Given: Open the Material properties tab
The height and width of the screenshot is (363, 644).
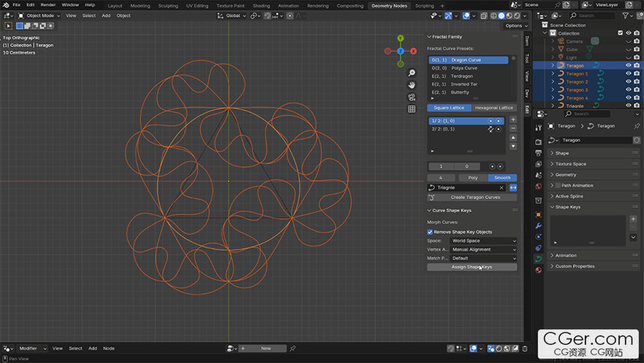Looking at the screenshot, I should [539, 270].
